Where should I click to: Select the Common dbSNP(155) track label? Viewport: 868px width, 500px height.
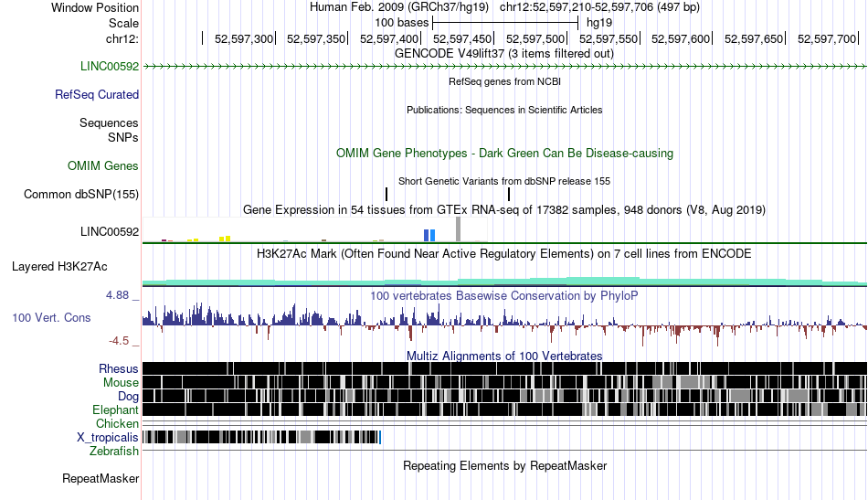click(80, 195)
